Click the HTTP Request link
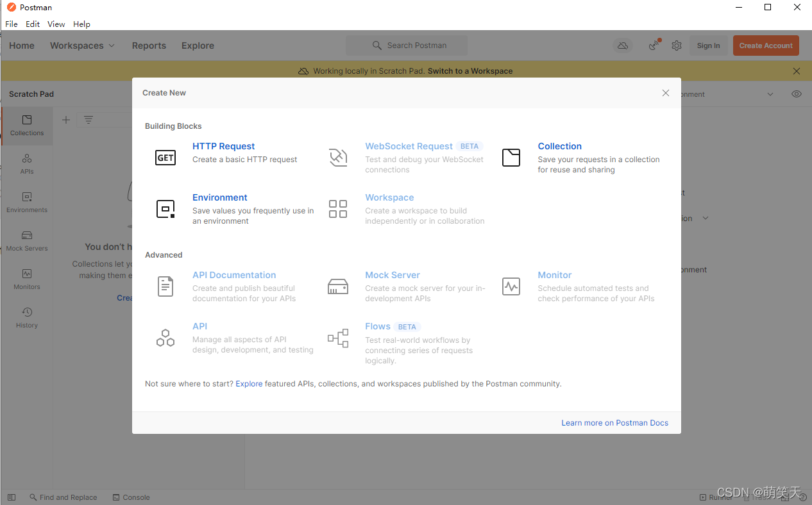 [x=223, y=146]
